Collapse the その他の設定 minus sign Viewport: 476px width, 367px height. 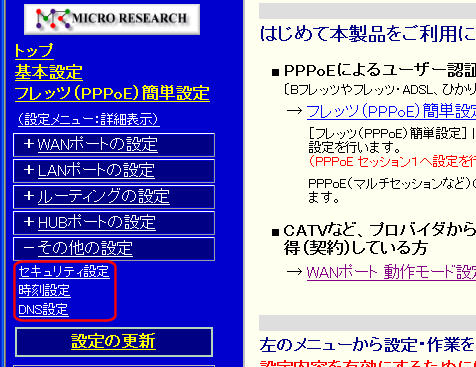(29, 248)
